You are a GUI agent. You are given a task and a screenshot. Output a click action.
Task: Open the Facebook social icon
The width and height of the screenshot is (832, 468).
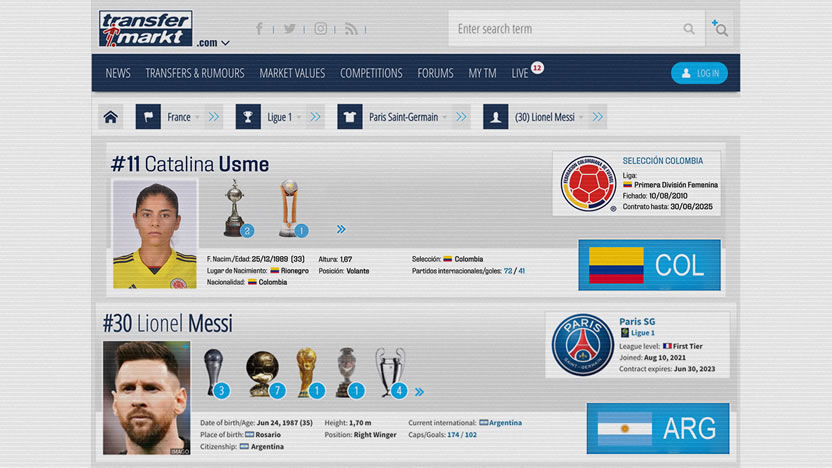259,29
